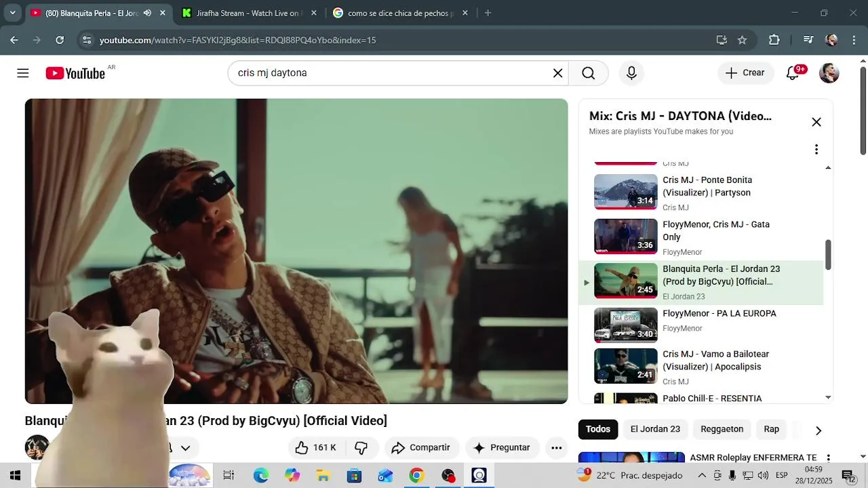This screenshot has width=868, height=488.
Task: Install/cast icon in address bar
Action: coord(722,40)
